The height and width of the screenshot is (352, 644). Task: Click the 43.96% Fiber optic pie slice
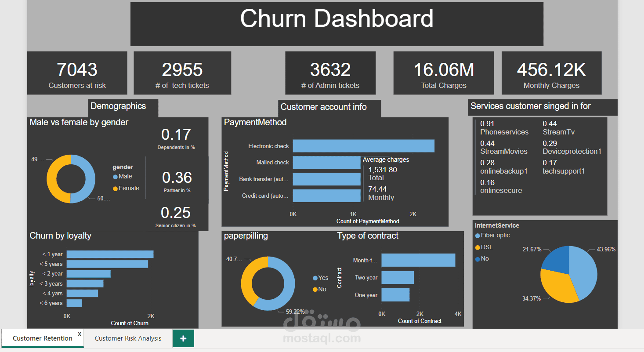tap(584, 272)
